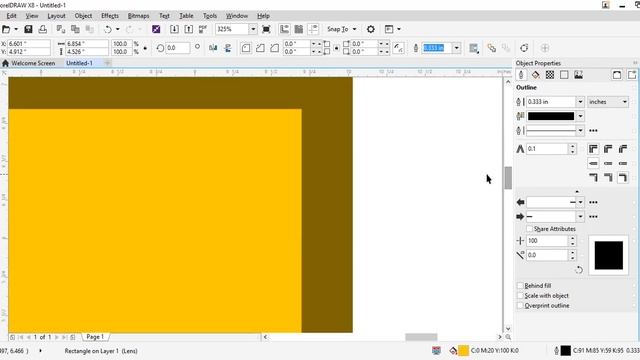This screenshot has width=640, height=360.
Task: Toggle Show grid button in toolbar
Action: tap(299, 29)
